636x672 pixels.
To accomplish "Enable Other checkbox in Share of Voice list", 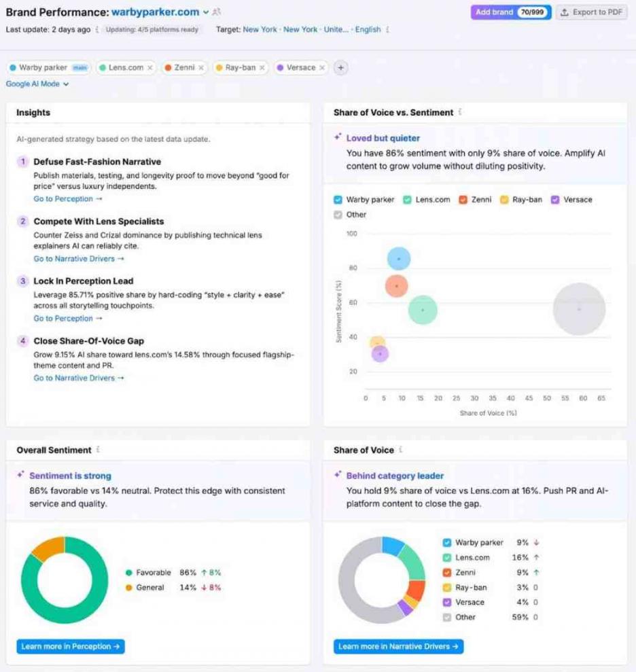I will pyautogui.click(x=447, y=617).
